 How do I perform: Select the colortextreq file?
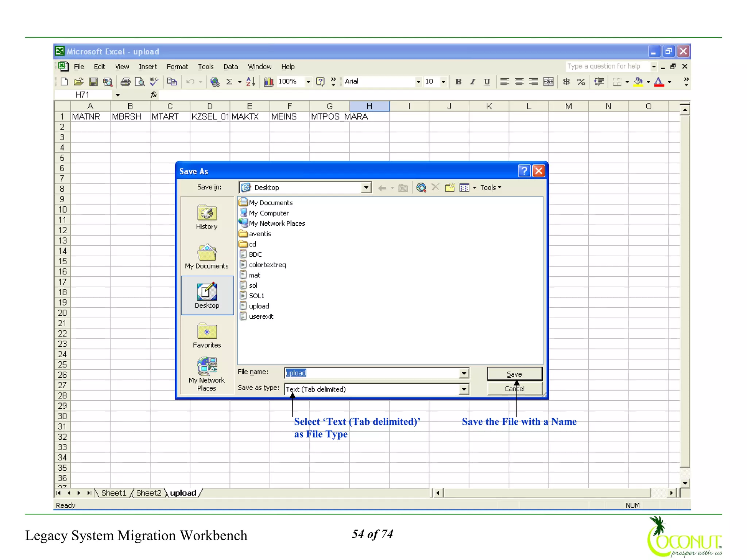coord(263,265)
